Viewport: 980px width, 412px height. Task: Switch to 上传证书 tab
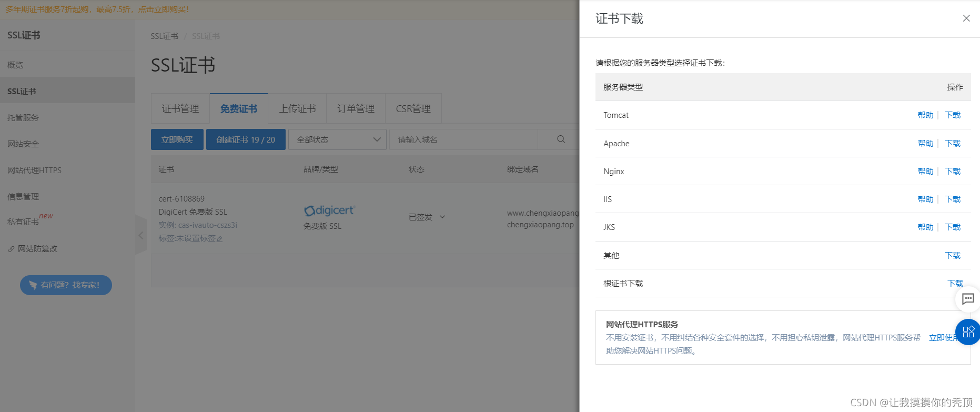click(297, 108)
